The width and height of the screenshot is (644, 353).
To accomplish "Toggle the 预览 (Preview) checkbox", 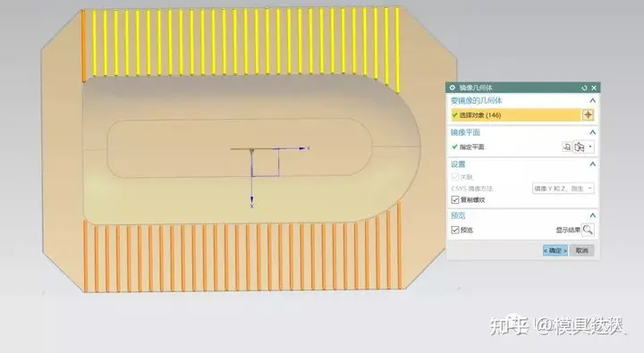I will pyautogui.click(x=455, y=230).
